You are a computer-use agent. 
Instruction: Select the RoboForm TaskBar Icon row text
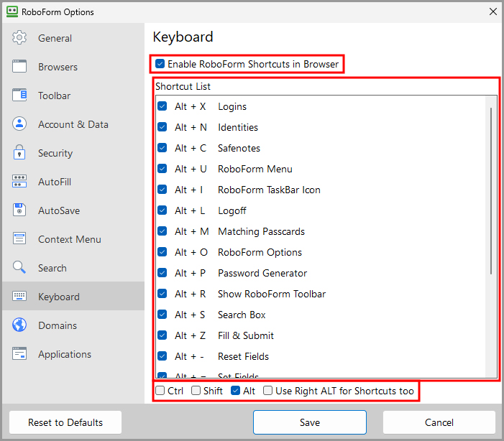[x=269, y=190]
